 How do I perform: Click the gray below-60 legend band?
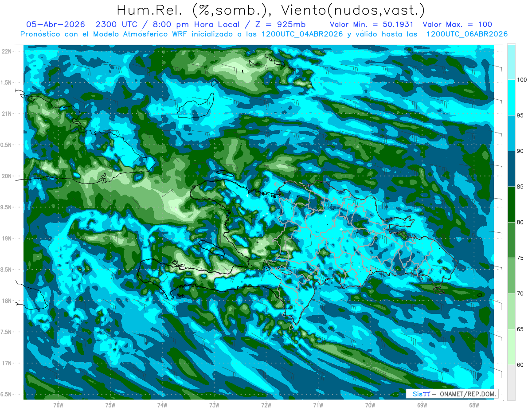click(x=511, y=382)
